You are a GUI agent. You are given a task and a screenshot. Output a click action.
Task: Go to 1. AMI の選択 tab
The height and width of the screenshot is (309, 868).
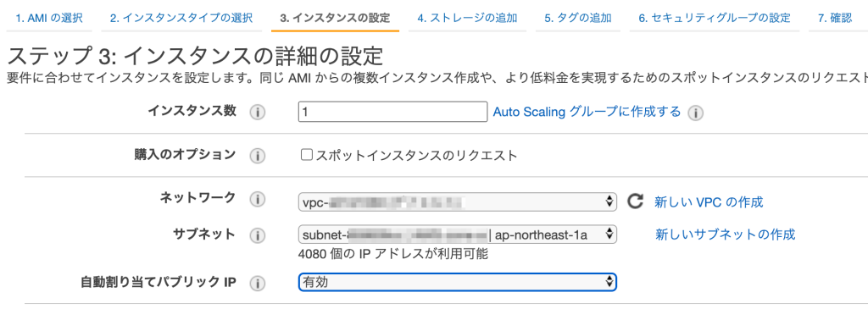point(49,19)
